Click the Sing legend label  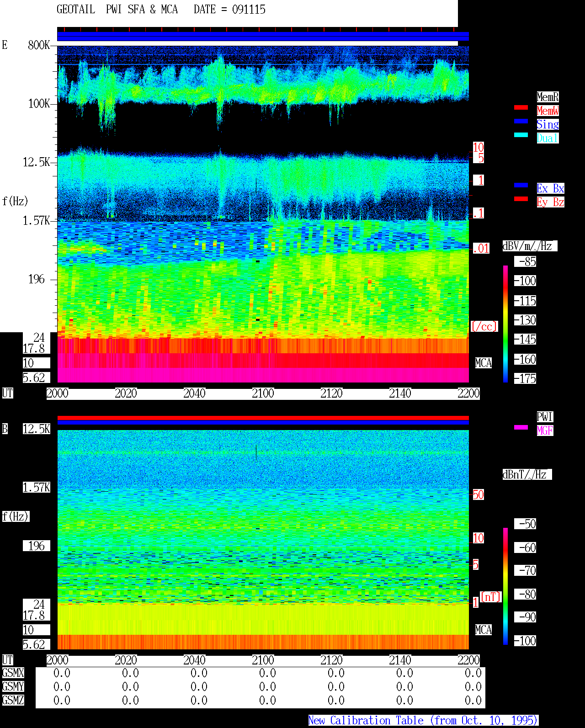point(548,124)
